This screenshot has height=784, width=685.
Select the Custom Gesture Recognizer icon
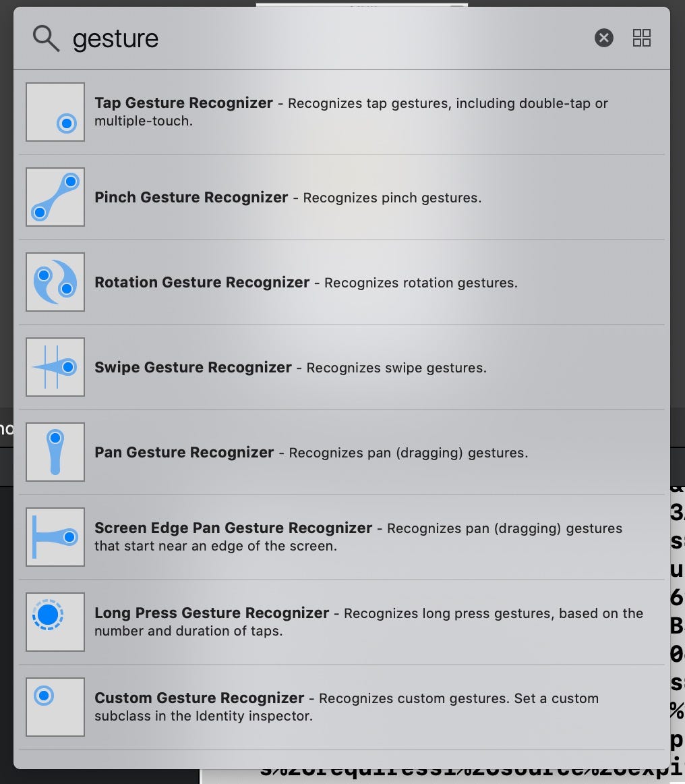point(55,706)
